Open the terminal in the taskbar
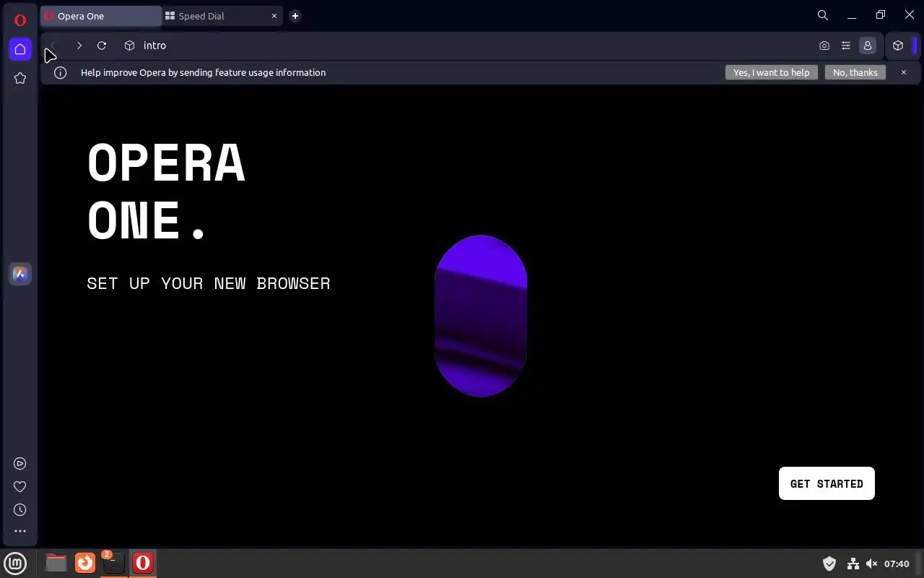The width and height of the screenshot is (924, 578). coord(113,563)
